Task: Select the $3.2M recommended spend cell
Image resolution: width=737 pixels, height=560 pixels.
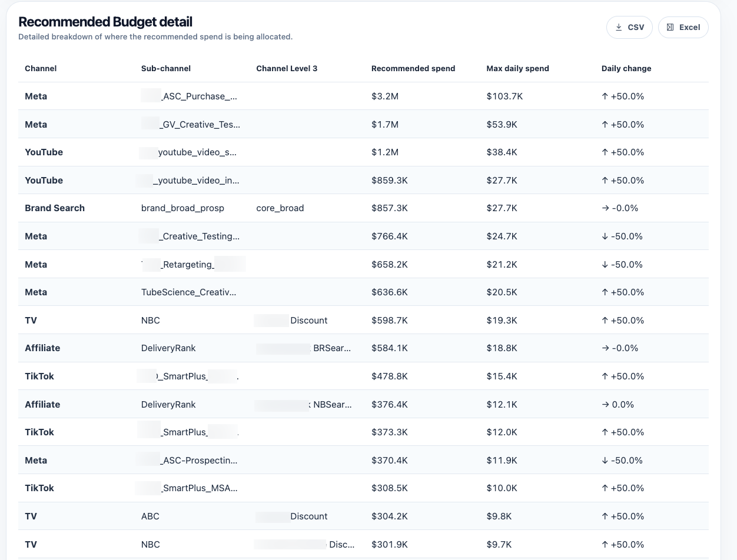Action: (x=385, y=96)
